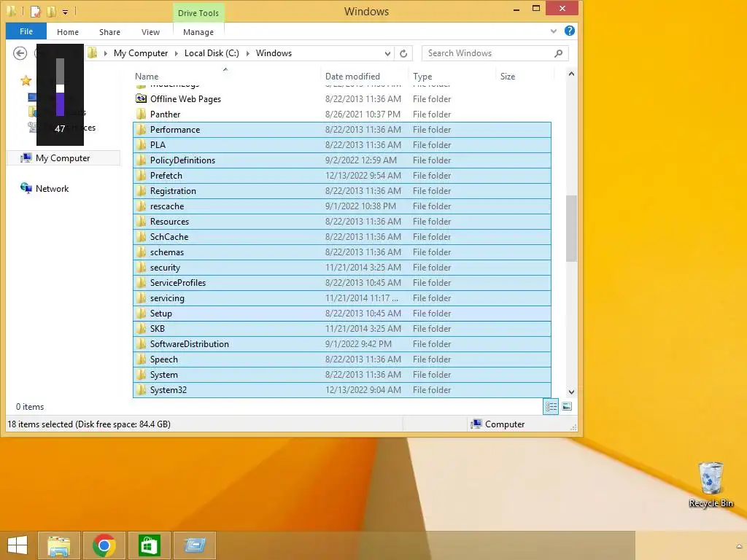
Task: Click the folder icon in address bar
Action: [x=93, y=52]
